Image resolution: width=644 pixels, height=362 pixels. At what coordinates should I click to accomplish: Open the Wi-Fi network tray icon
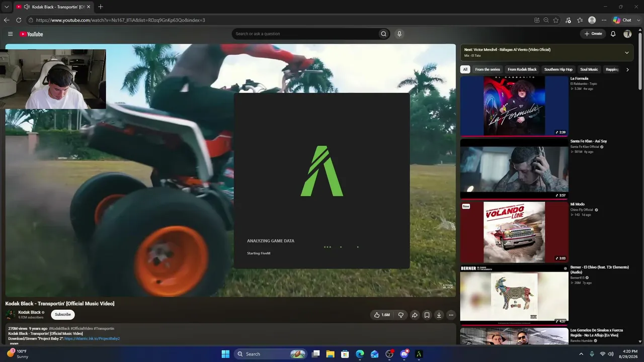[x=602, y=354]
